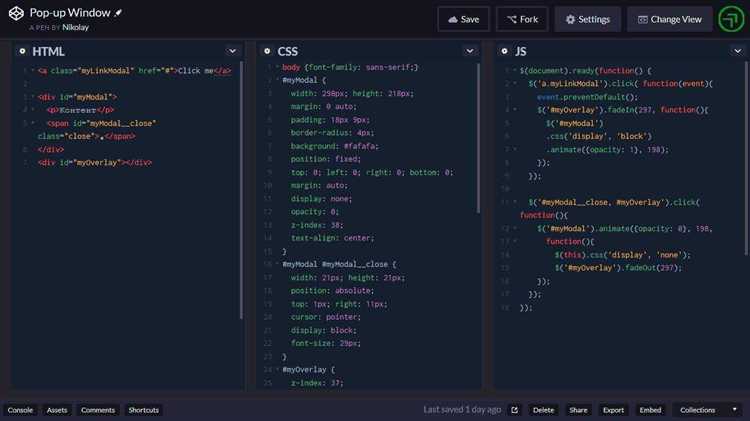Viewport: 750px width, 421px height.
Task: Expand the CSS panel dropdown
Action: point(470,51)
